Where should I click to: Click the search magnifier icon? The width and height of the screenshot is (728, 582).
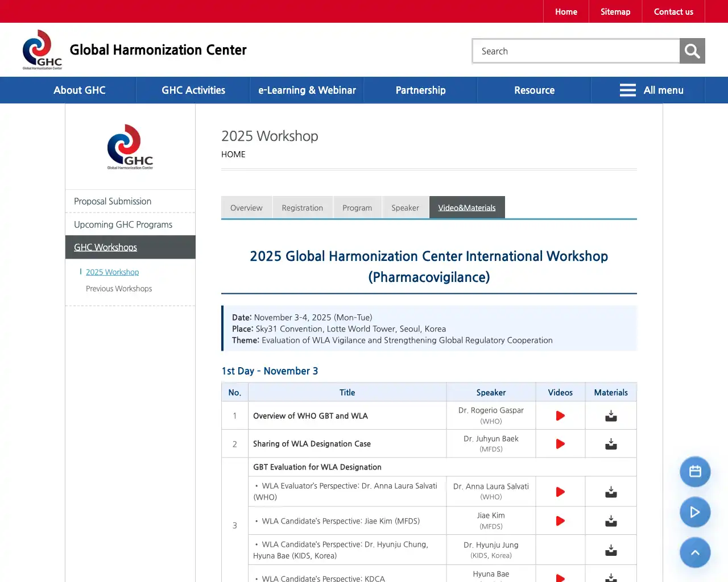tap(692, 51)
